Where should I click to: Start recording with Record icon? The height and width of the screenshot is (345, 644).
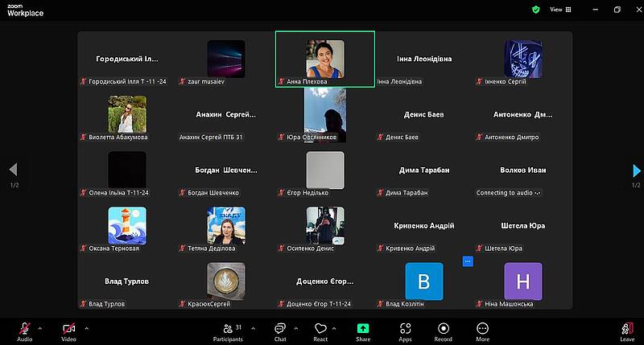444,330
